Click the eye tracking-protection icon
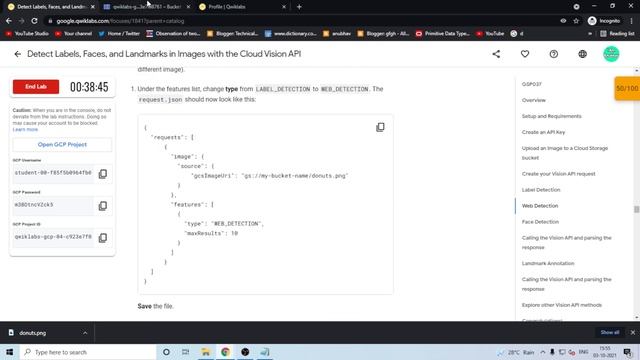This screenshot has height=360, width=640. [563, 21]
